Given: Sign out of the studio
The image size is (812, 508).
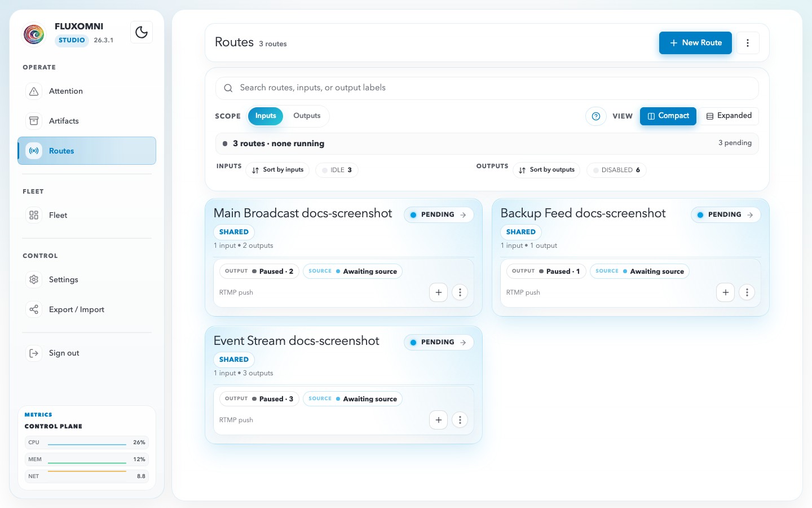Looking at the screenshot, I should click(87, 353).
